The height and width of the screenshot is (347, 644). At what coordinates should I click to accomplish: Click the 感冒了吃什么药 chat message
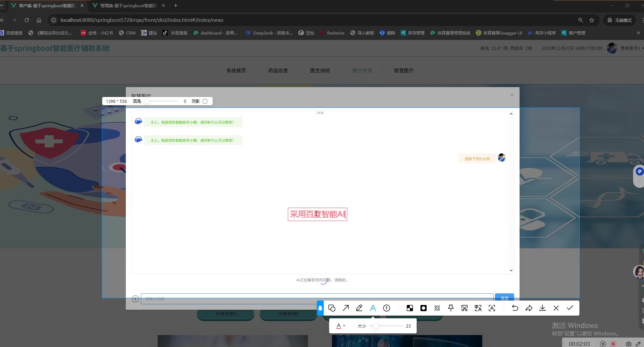(x=477, y=159)
